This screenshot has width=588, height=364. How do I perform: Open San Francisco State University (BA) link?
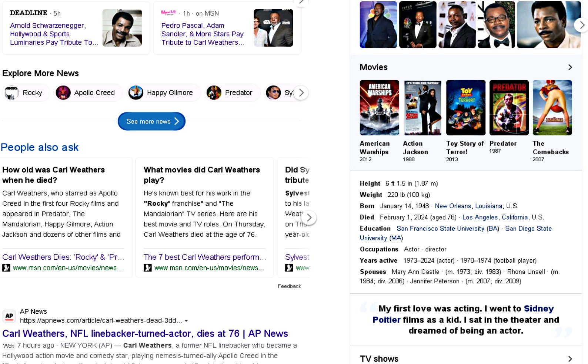click(448, 229)
